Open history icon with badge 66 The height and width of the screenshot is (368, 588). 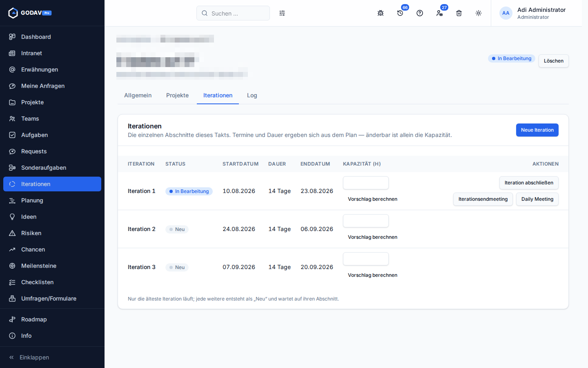point(400,13)
